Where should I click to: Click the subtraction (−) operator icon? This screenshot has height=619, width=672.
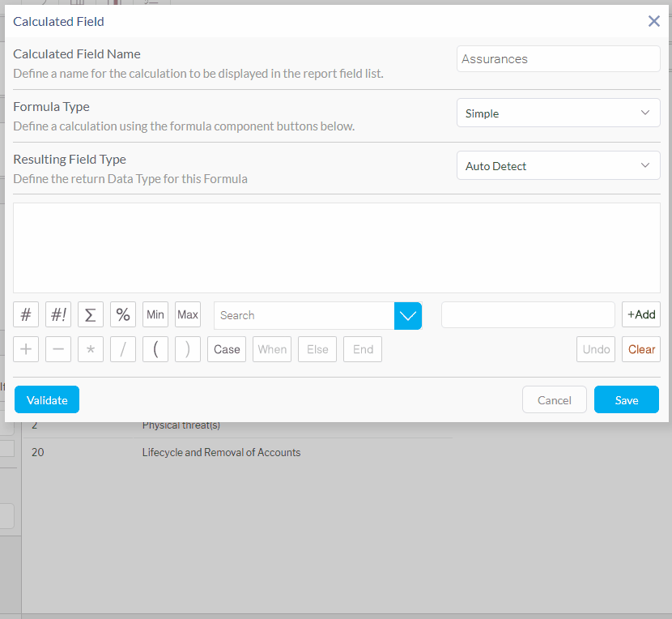(57, 349)
